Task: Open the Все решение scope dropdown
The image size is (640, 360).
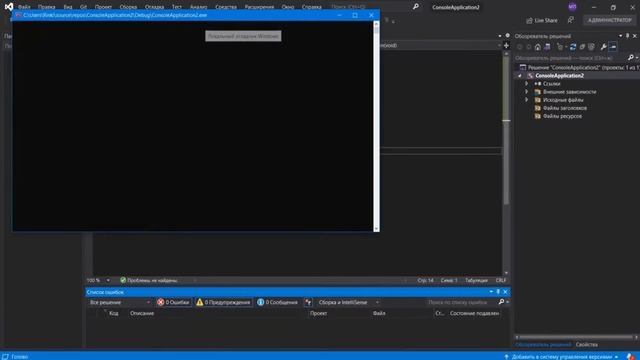Action: (120, 302)
